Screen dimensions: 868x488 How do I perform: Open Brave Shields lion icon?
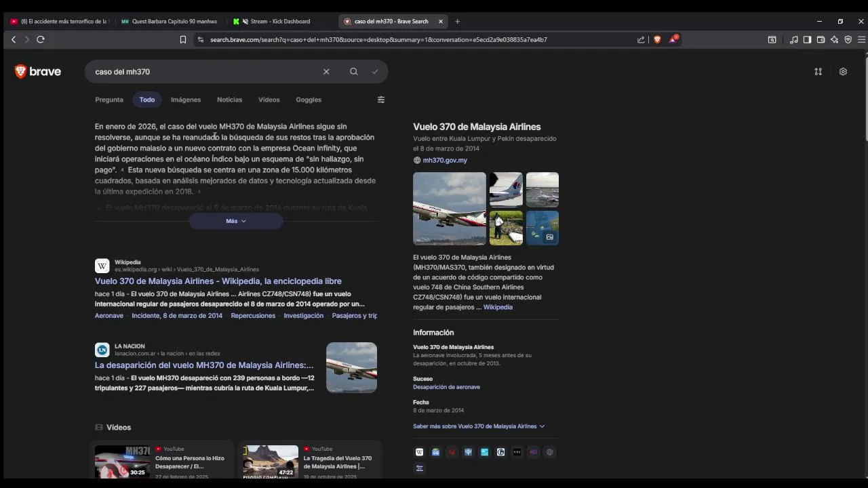coord(657,39)
